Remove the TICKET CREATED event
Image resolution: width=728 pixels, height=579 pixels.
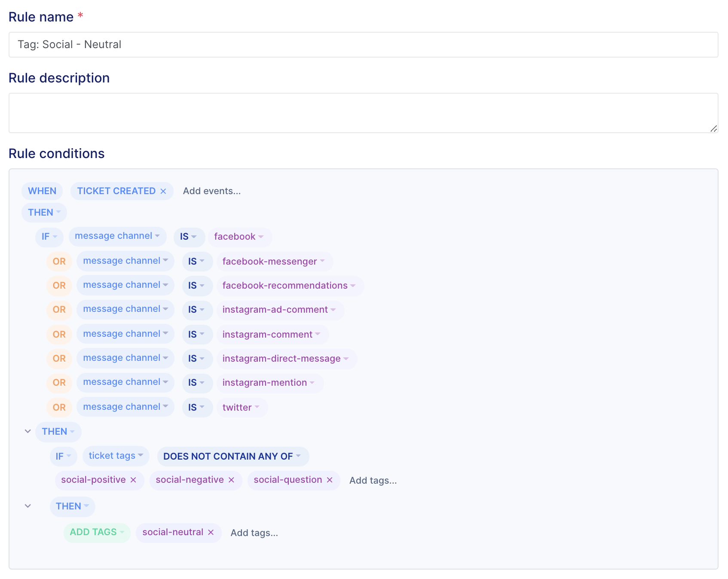click(x=163, y=191)
